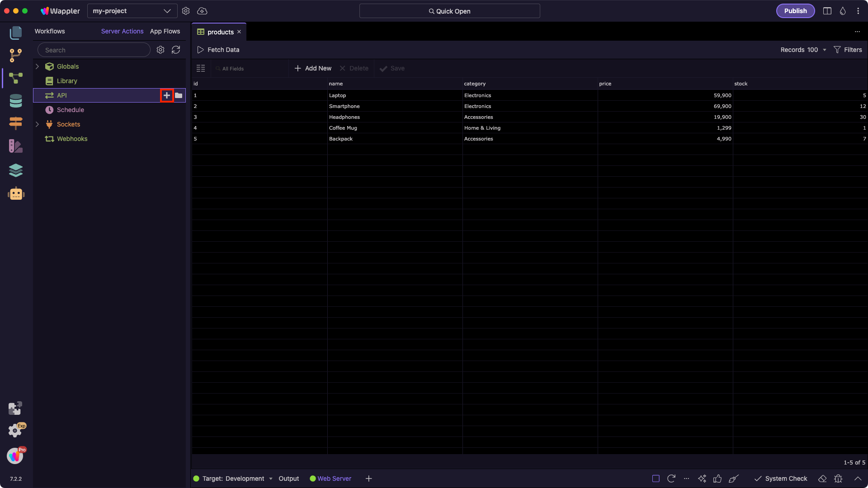Open the AI assistant robot icon

click(x=16, y=193)
